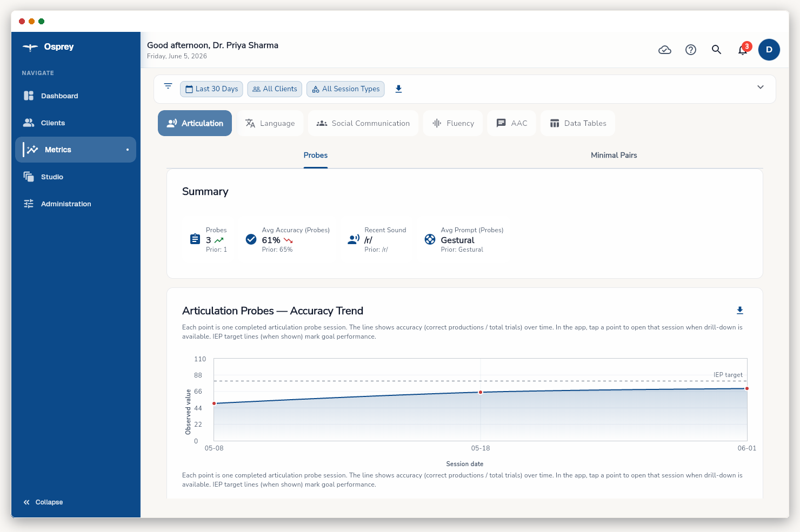Click the cloud sync status icon
The width and height of the screenshot is (800, 532).
665,50
